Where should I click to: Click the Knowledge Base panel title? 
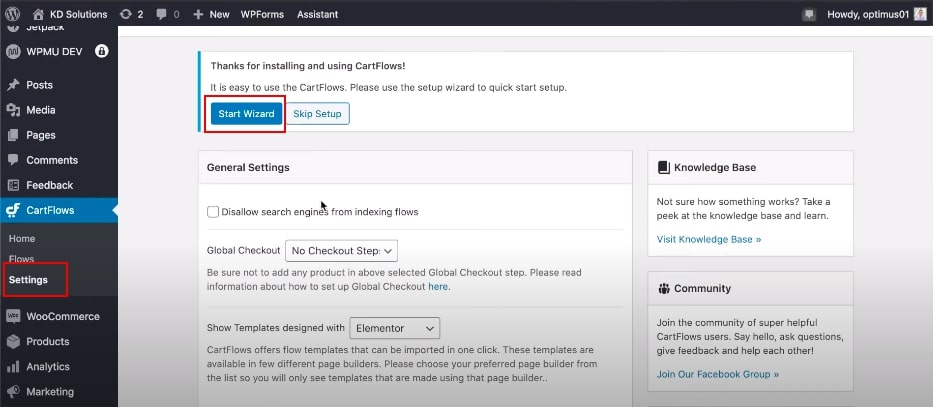[715, 167]
